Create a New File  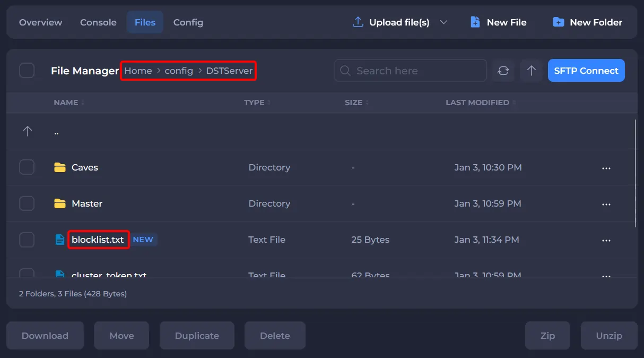498,22
